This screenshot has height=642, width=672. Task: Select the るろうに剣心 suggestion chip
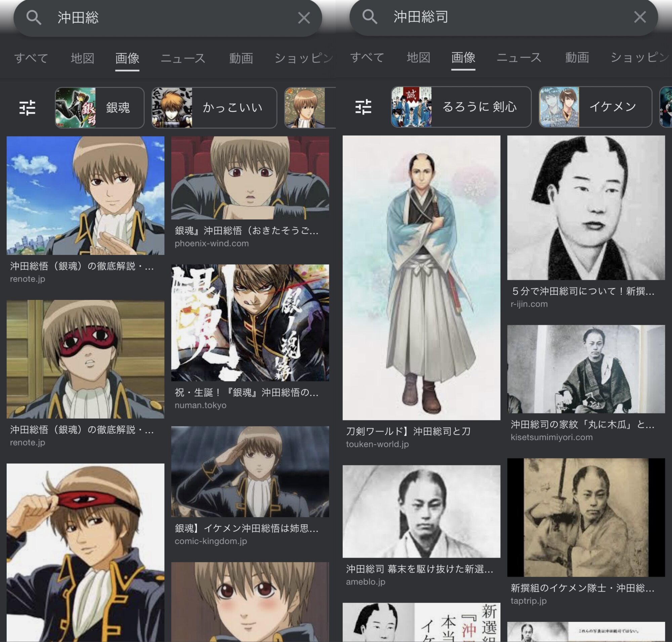click(x=461, y=107)
